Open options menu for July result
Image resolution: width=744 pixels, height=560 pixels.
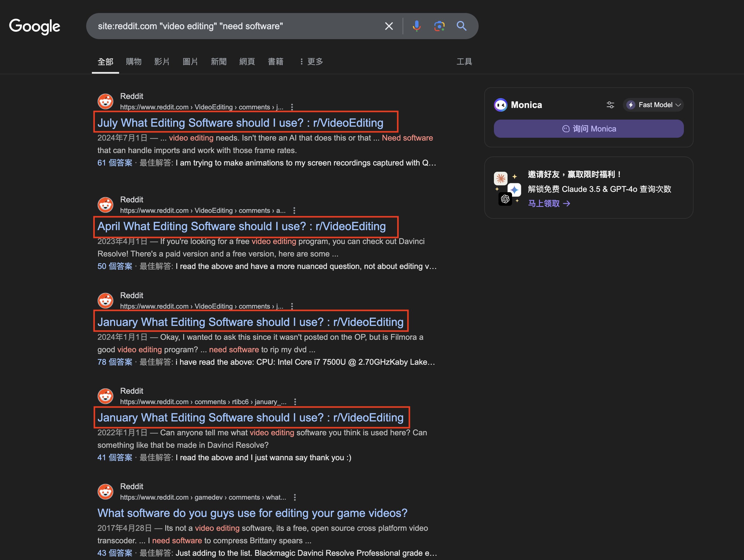tap(292, 107)
